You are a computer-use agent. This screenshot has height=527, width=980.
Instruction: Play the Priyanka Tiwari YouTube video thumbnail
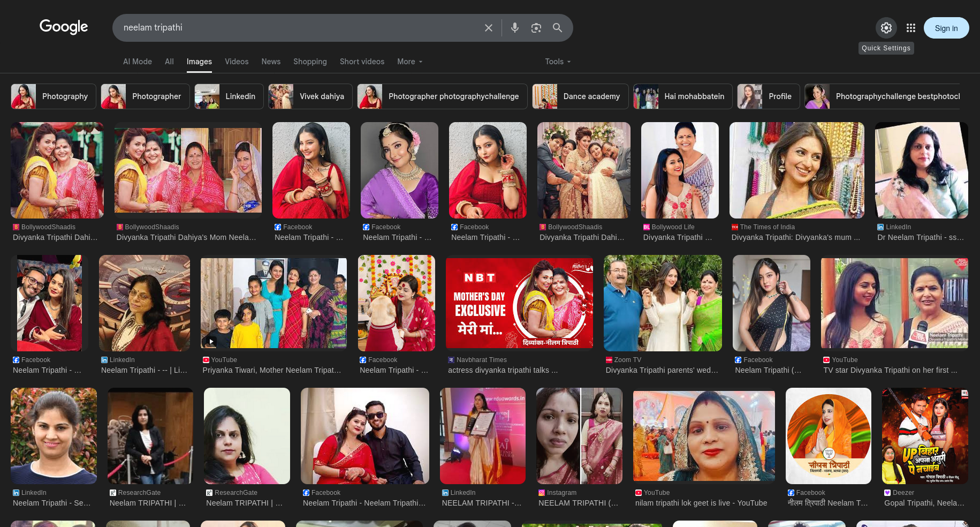coord(274,303)
